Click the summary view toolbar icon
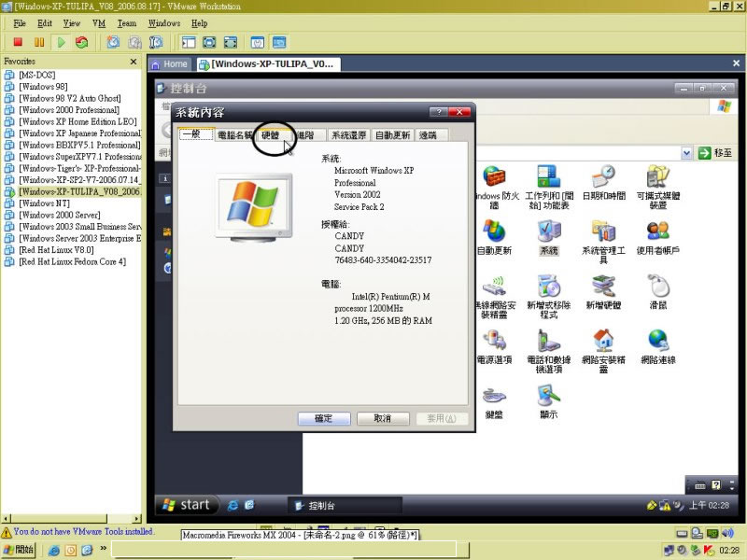The height and width of the screenshot is (560, 747). click(x=258, y=42)
